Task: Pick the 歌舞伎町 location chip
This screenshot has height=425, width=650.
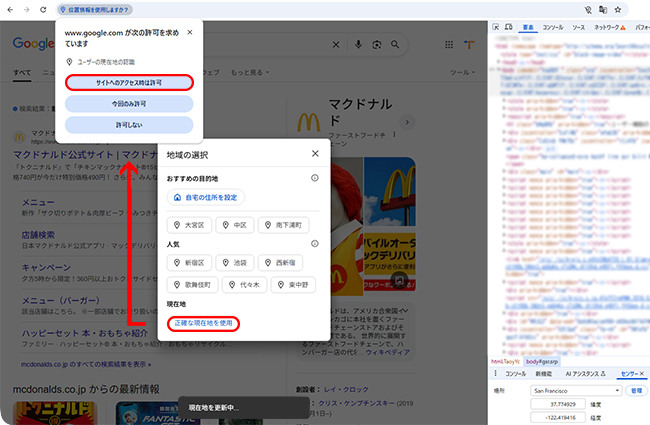Action: [x=192, y=285]
